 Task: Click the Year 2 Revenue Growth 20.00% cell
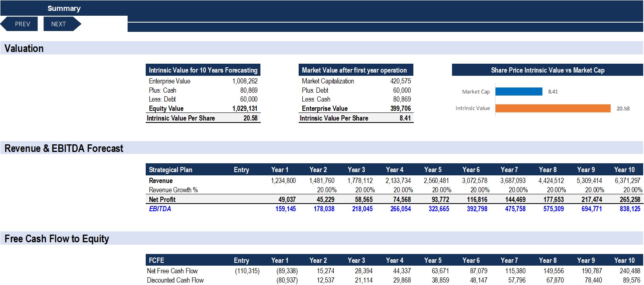click(x=326, y=190)
